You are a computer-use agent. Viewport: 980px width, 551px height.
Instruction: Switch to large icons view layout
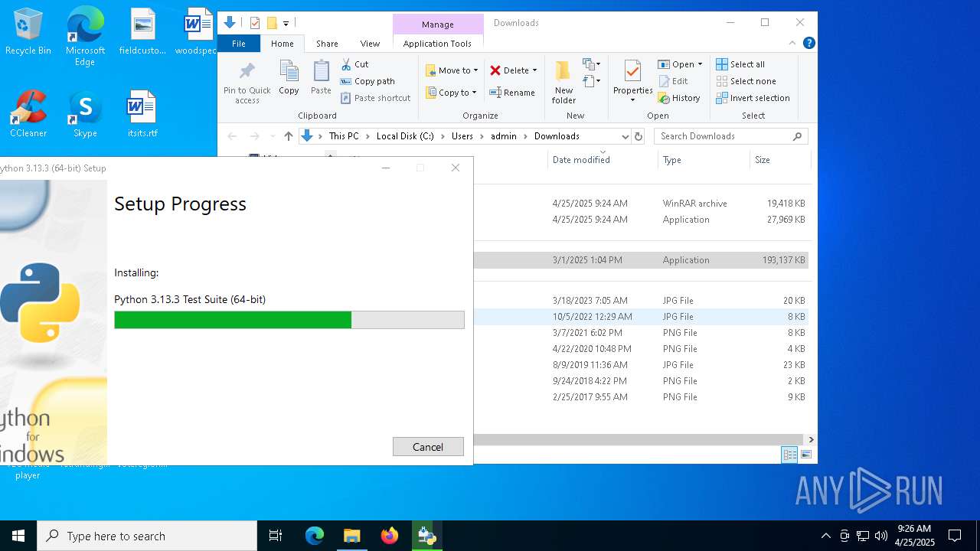805,455
